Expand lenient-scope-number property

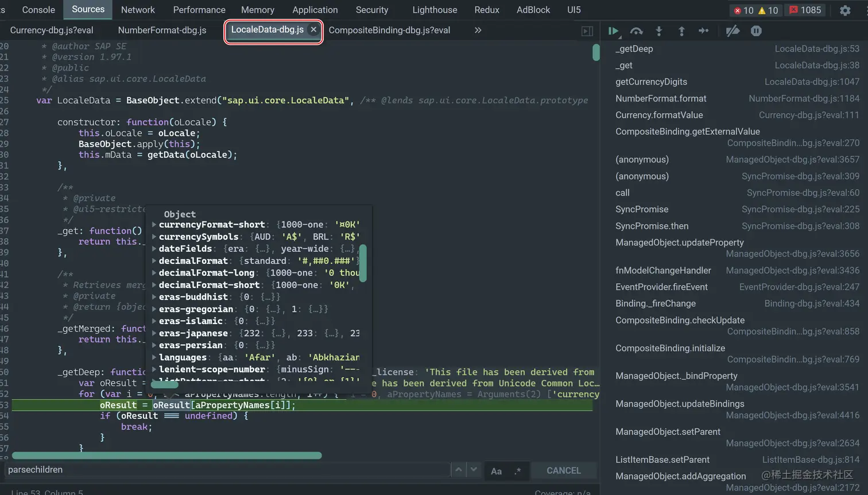(154, 369)
